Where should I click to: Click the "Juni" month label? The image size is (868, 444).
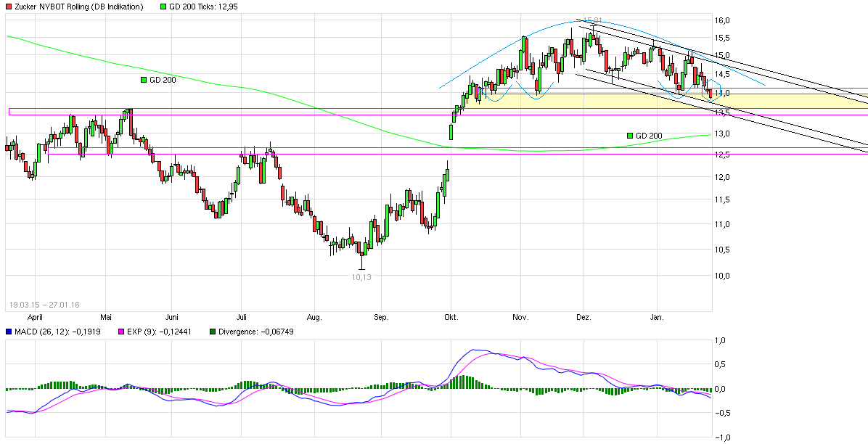pos(172,318)
